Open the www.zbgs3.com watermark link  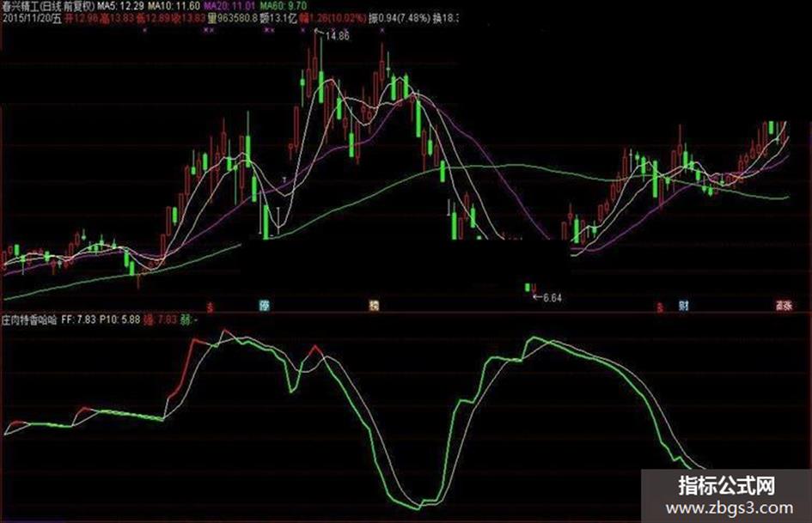(x=730, y=508)
